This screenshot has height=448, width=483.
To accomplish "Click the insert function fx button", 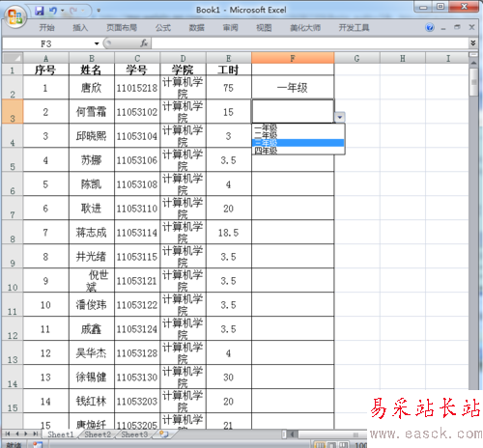I will pyautogui.click(x=144, y=43).
